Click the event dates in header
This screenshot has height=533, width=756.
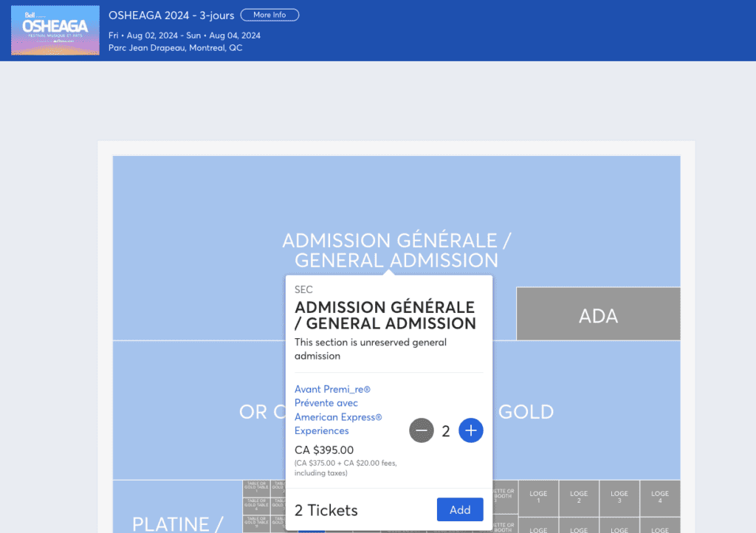[x=185, y=35]
